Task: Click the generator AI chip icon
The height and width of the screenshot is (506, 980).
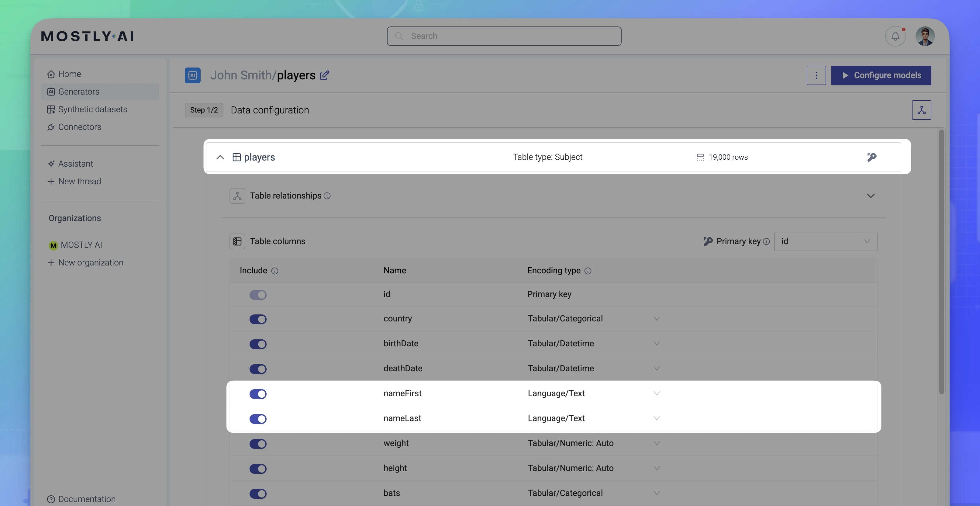Action: click(192, 75)
